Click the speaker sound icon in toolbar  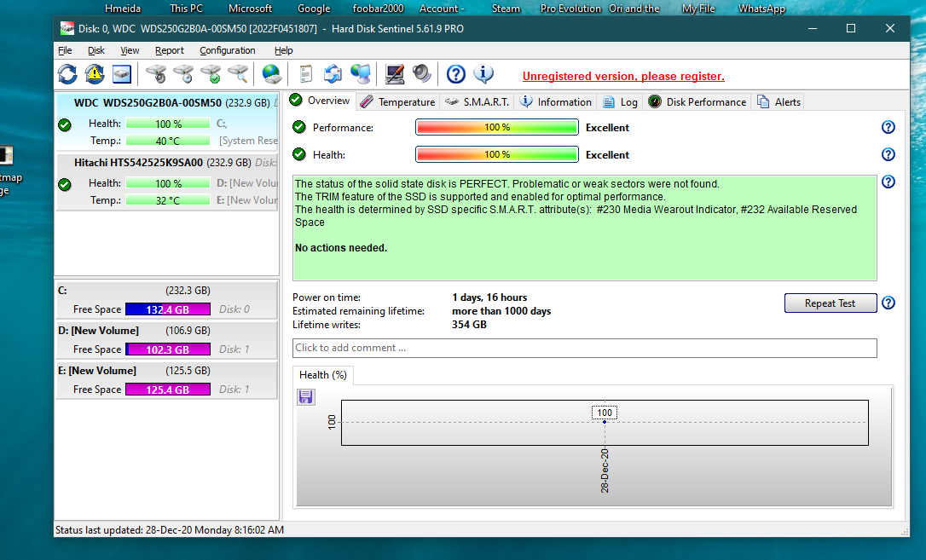point(421,74)
